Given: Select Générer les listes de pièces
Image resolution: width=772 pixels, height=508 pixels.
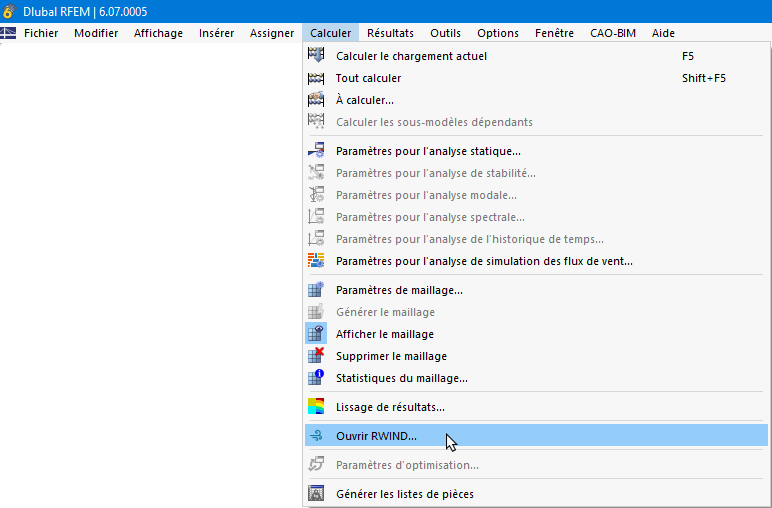Looking at the screenshot, I should pos(536,494).
